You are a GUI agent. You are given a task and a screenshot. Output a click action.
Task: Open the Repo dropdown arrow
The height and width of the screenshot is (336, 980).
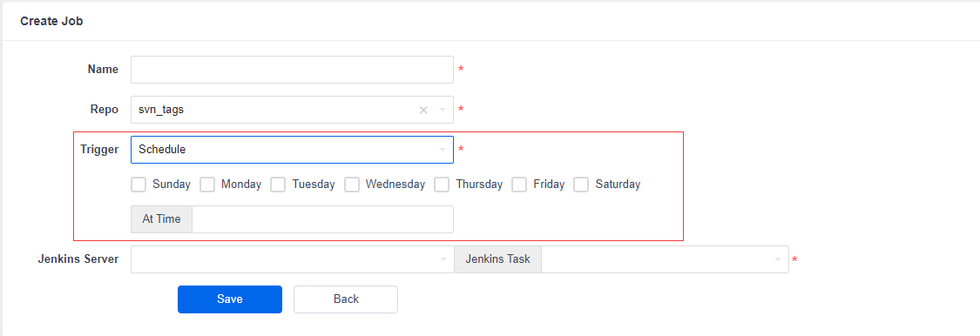tap(443, 110)
